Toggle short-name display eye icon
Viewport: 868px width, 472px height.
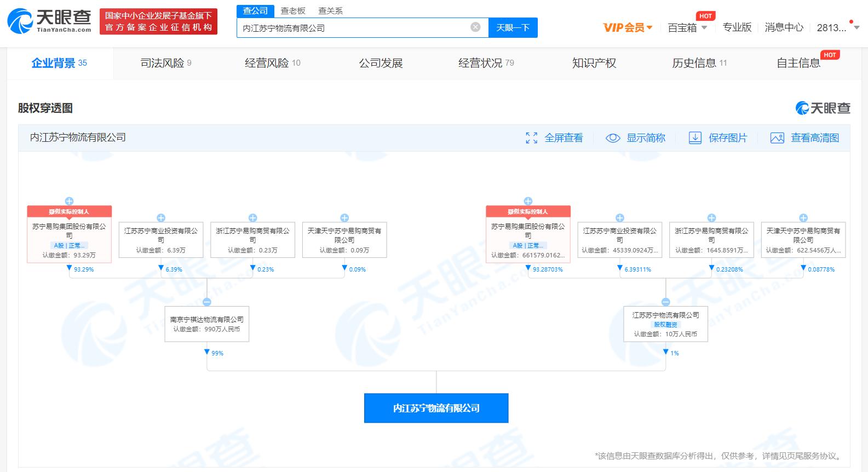pyautogui.click(x=613, y=138)
